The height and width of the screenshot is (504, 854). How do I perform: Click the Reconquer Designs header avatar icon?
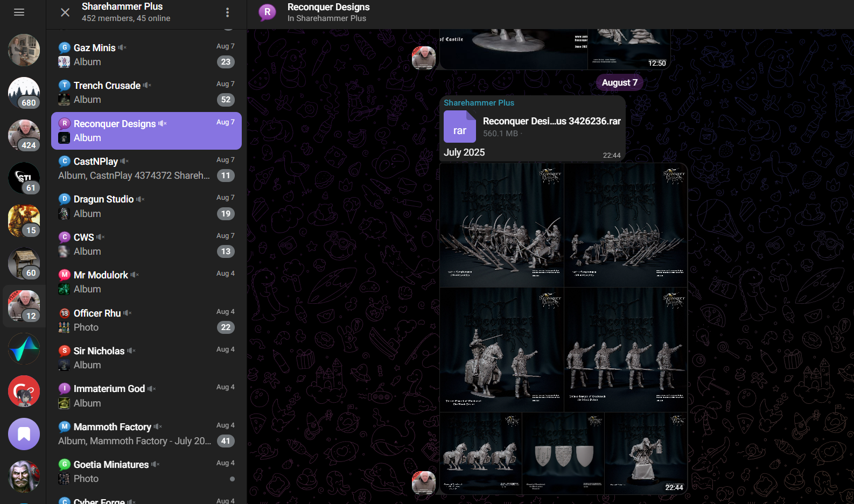point(267,12)
